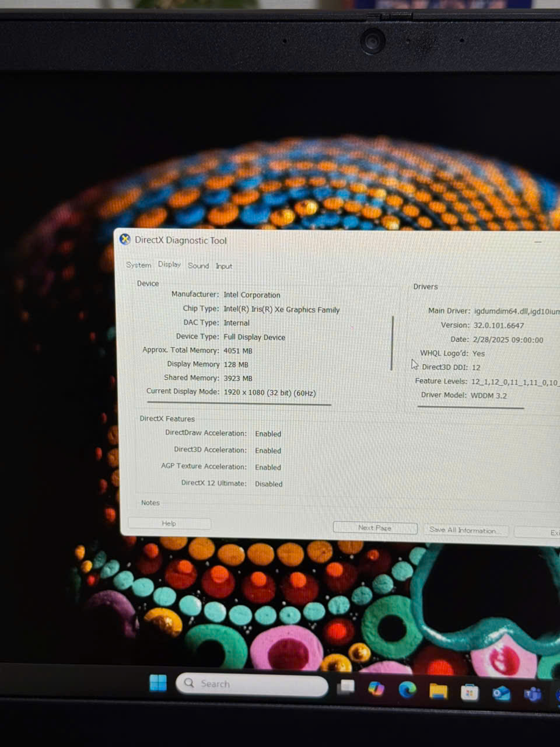Screen dimensions: 560x747
Task: Switch to the Sound tab
Action: click(198, 266)
